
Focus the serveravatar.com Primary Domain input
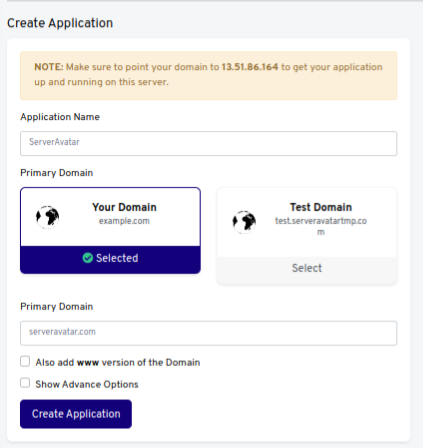point(209,333)
